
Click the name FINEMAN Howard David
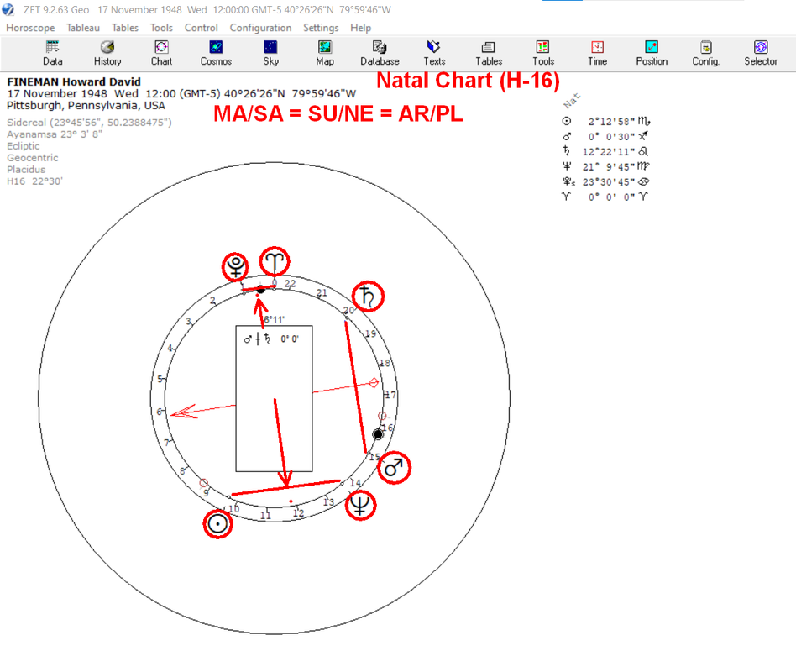click(x=74, y=81)
